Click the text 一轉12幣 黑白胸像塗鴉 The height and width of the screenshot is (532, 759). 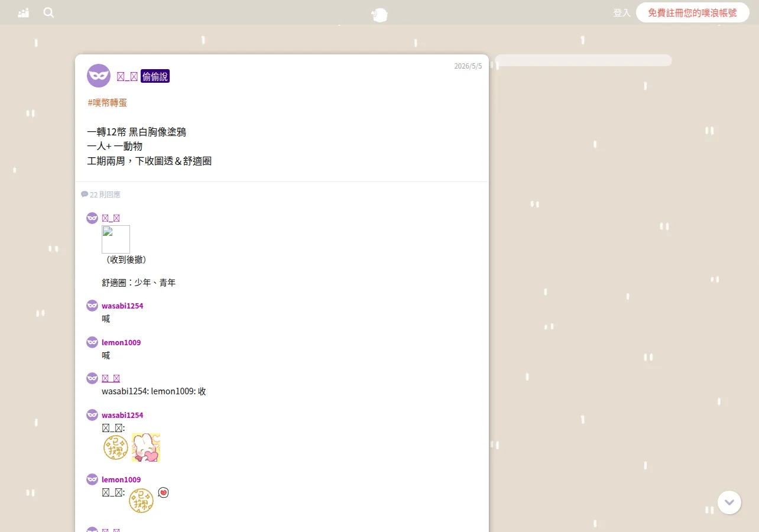[137, 132]
